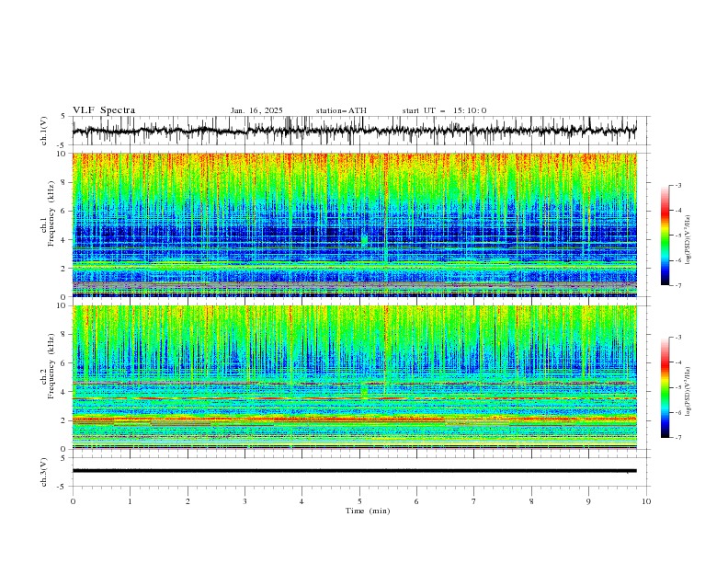This screenshot has height=563, width=728.
Task: Click the time axis tick label '5'
Action: tap(359, 501)
